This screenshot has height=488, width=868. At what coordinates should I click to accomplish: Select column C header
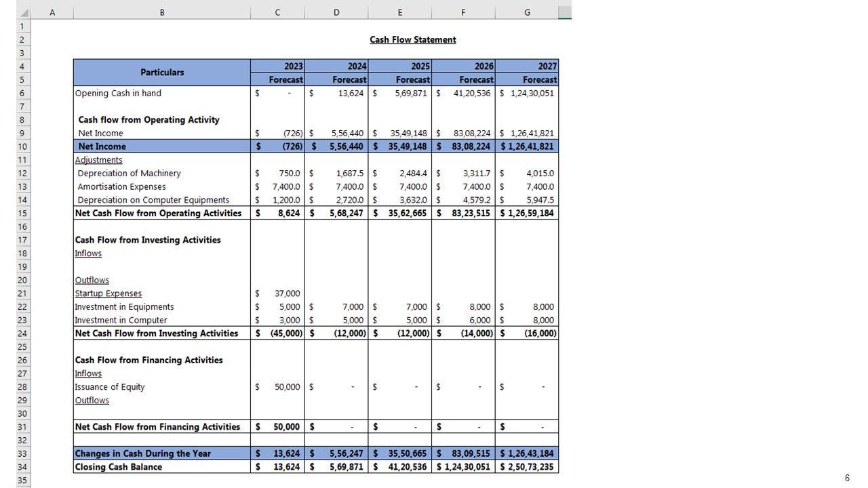[x=277, y=12]
